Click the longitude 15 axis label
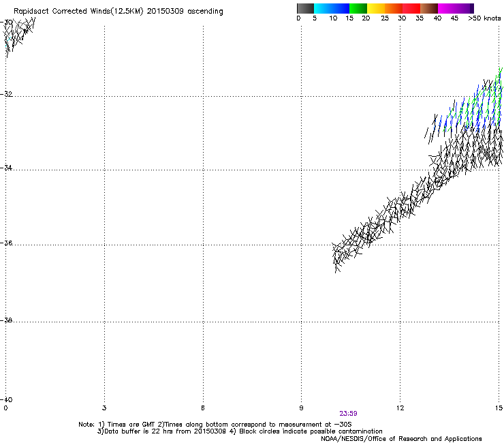The image size is (504, 443). [x=499, y=408]
